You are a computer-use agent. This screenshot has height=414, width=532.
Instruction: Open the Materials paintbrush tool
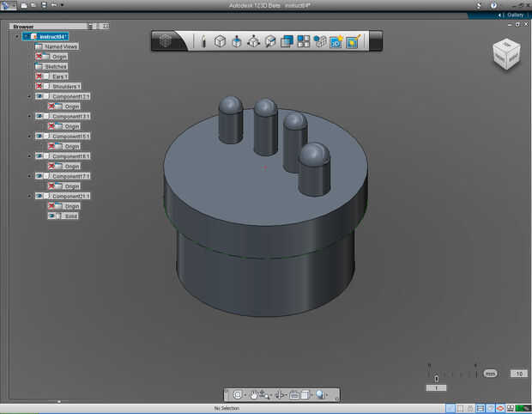tap(353, 41)
